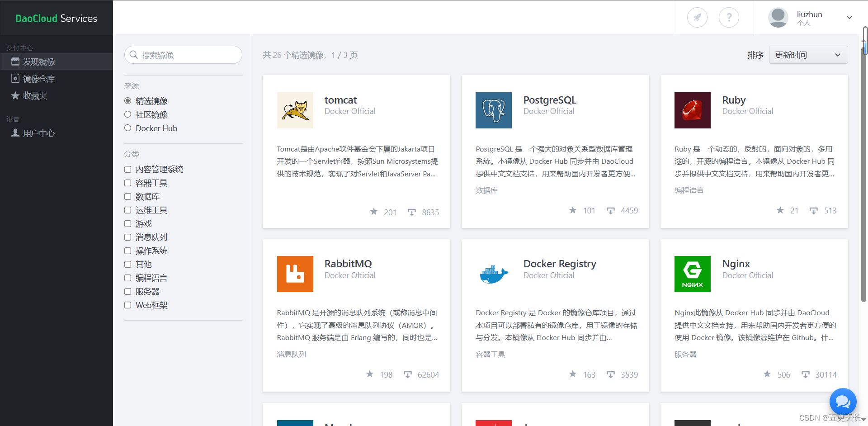
Task: Open the chat bubble in the bottom corner
Action: point(843,402)
